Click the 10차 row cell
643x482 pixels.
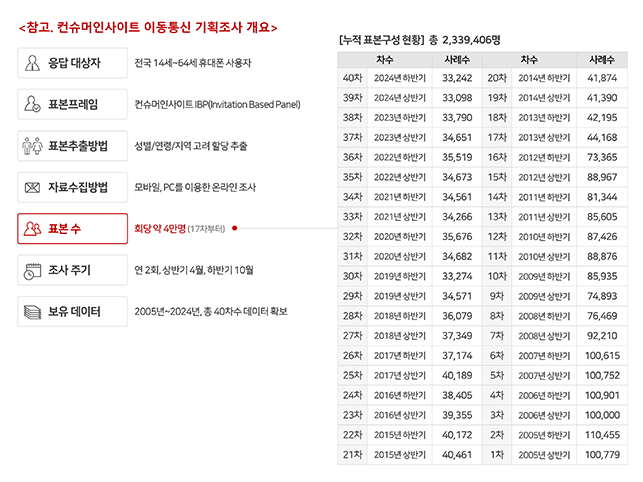tap(497, 276)
